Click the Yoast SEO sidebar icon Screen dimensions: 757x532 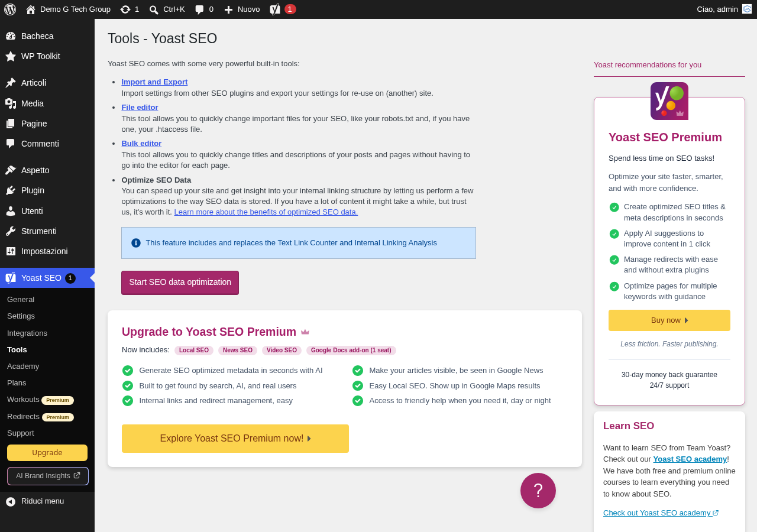coord(11,278)
